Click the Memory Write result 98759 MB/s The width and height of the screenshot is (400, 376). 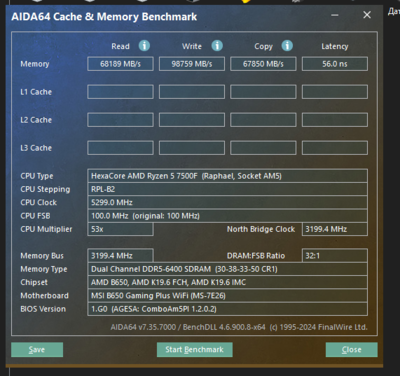click(x=192, y=64)
